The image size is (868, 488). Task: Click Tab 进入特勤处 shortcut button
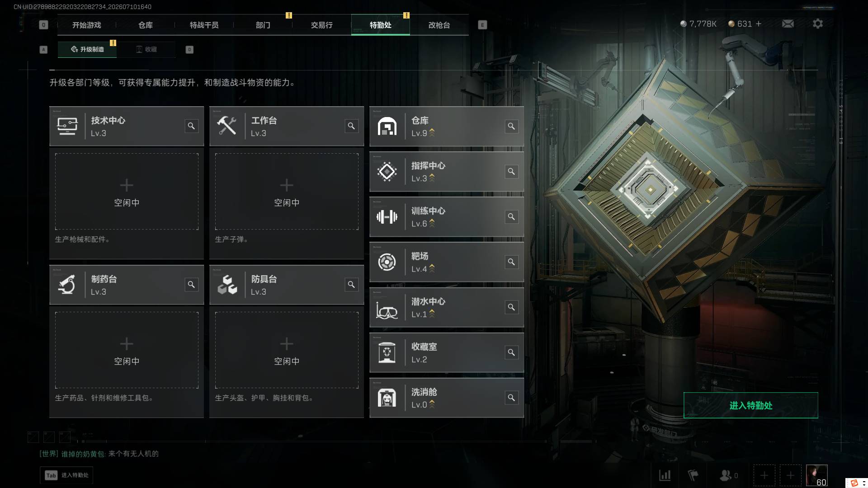click(66, 475)
